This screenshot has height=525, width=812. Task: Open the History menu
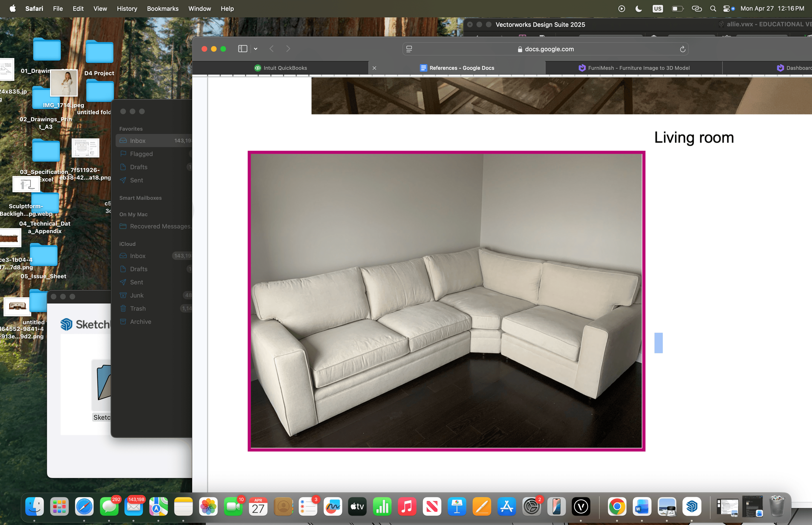127,8
